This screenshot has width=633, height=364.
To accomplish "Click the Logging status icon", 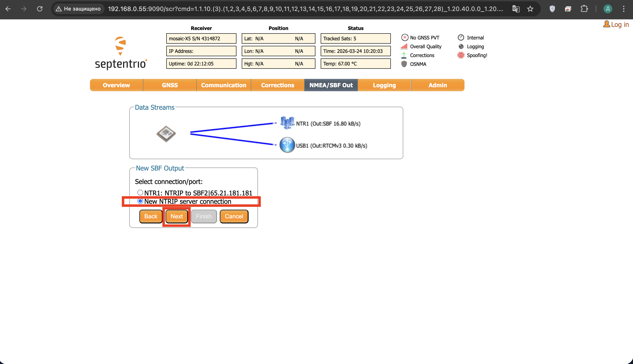I will pos(461,46).
